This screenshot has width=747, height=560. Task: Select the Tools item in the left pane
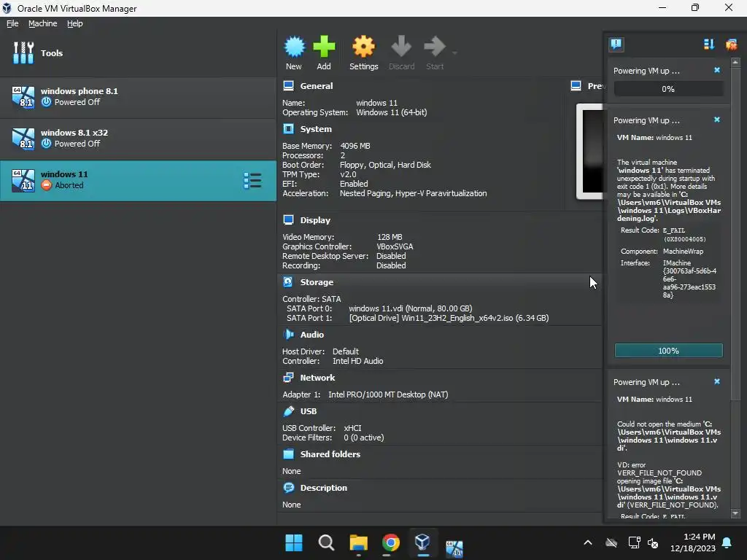[138, 52]
